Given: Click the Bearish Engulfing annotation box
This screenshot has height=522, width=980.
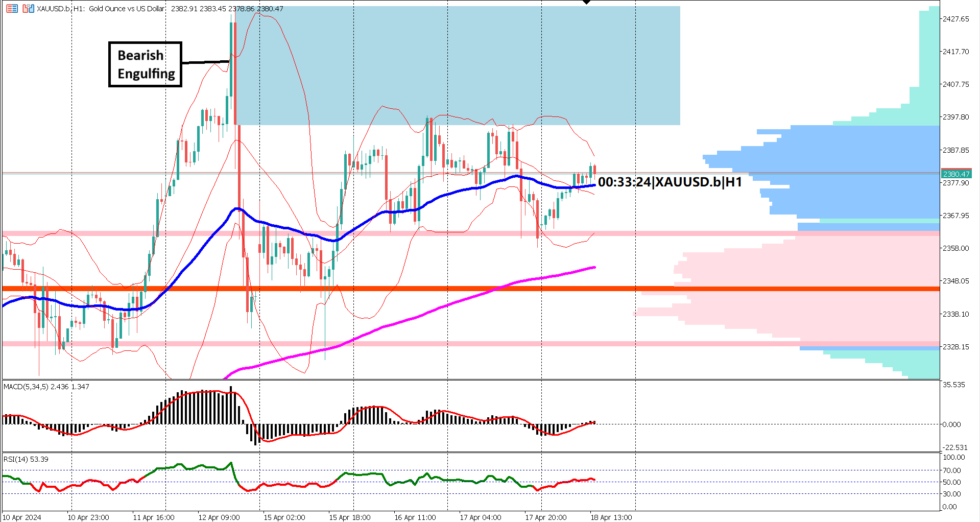Looking at the screenshot, I should (x=145, y=64).
